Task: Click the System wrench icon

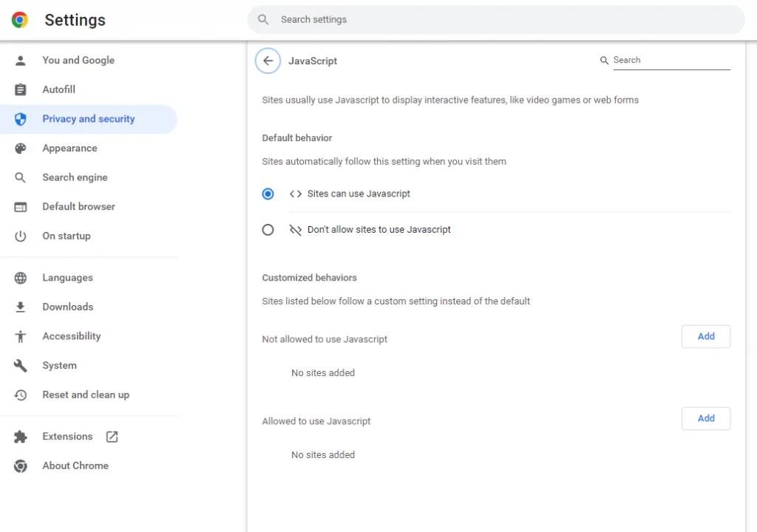Action: tap(21, 365)
